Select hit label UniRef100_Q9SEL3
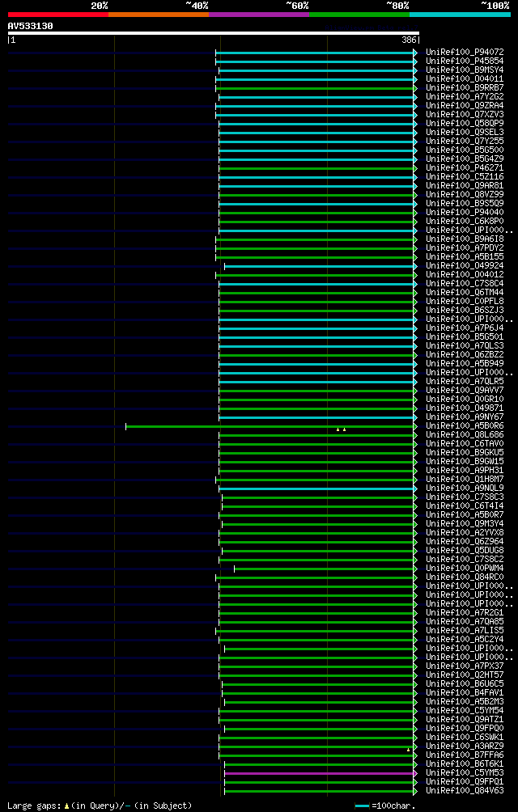This screenshot has height=812, width=518. 465,133
